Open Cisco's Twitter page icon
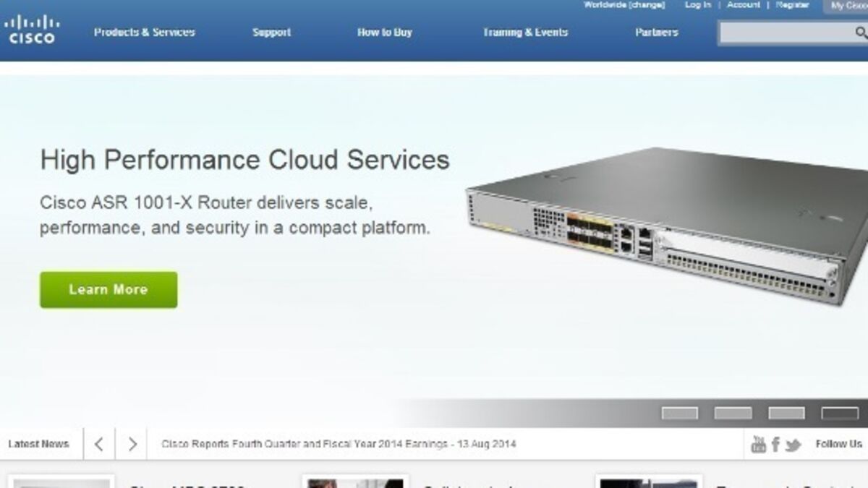The width and height of the screenshot is (868, 488). click(793, 445)
